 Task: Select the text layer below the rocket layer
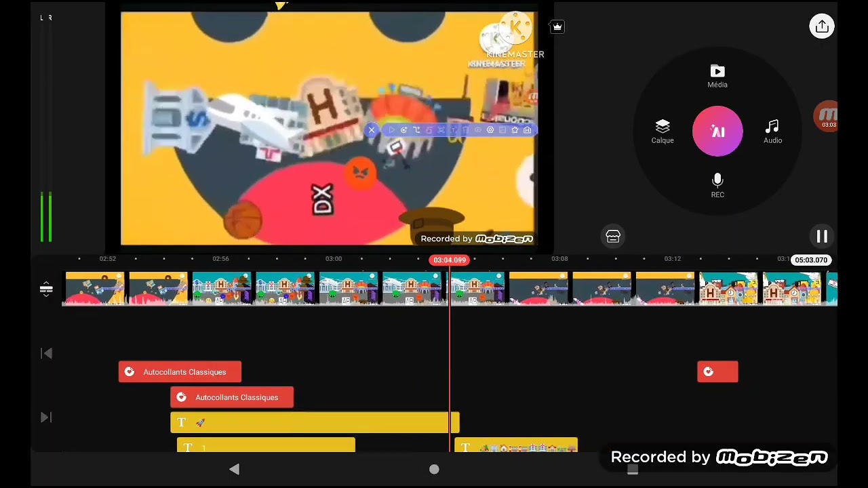266,445
